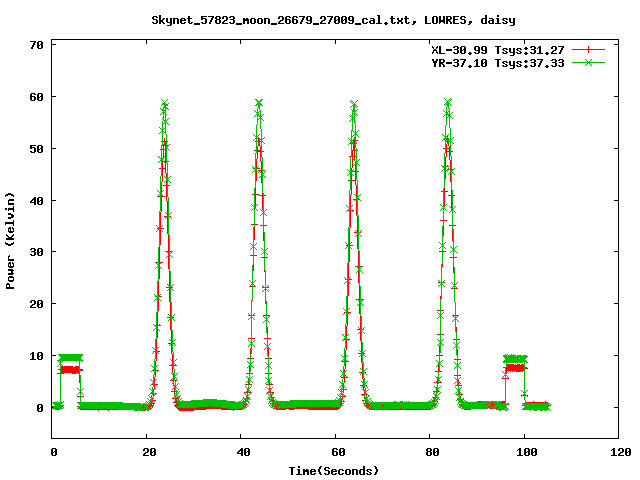Select the 10 tick label on the power axis
Image resolution: width=640 pixels, height=480 pixels.
(36, 356)
